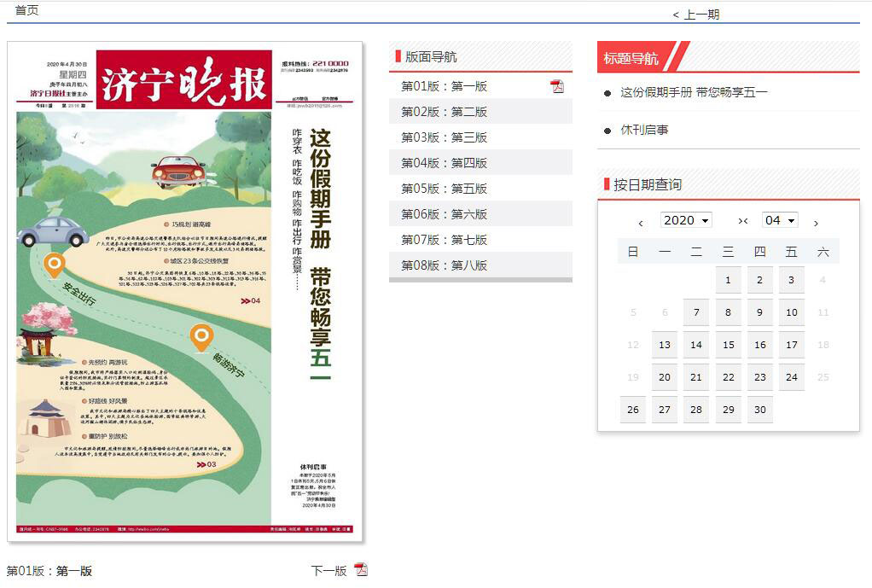872x588 pixels.
Task: Open 第05版：第五版 page
Action: click(445, 189)
